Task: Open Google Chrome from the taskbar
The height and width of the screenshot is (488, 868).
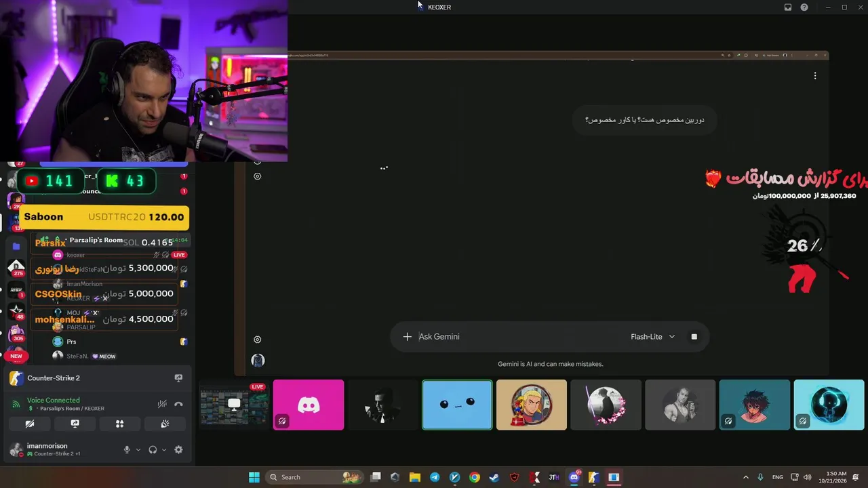Action: (x=475, y=477)
